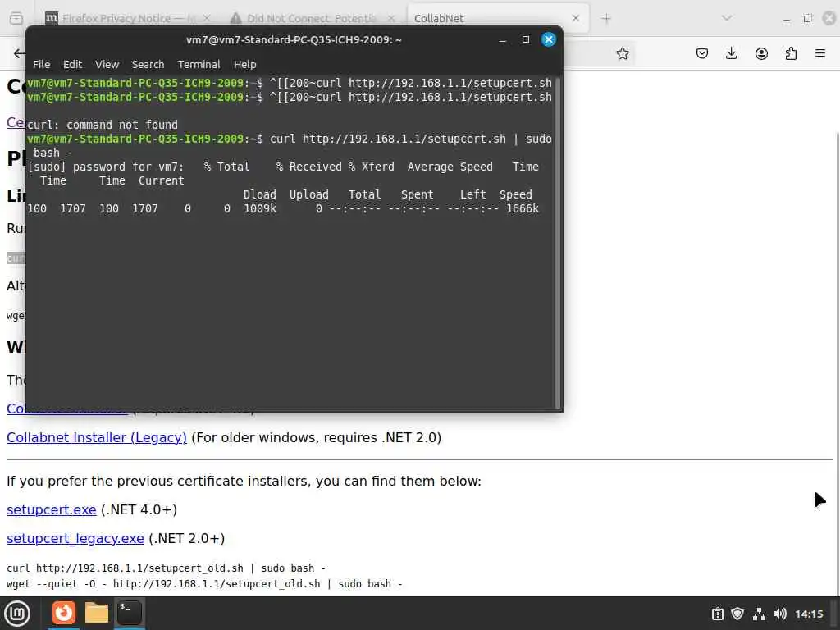840x630 pixels.
Task: Download setupcert.exe link
Action: [52, 509]
